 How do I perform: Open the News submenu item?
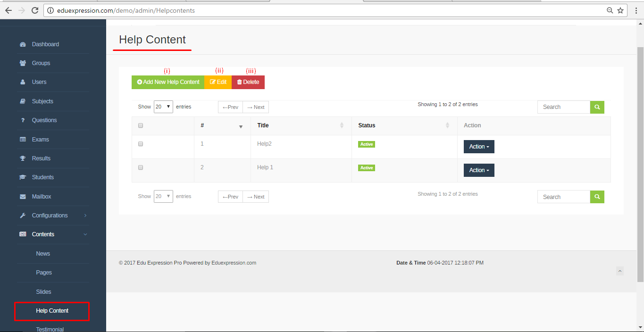point(43,254)
